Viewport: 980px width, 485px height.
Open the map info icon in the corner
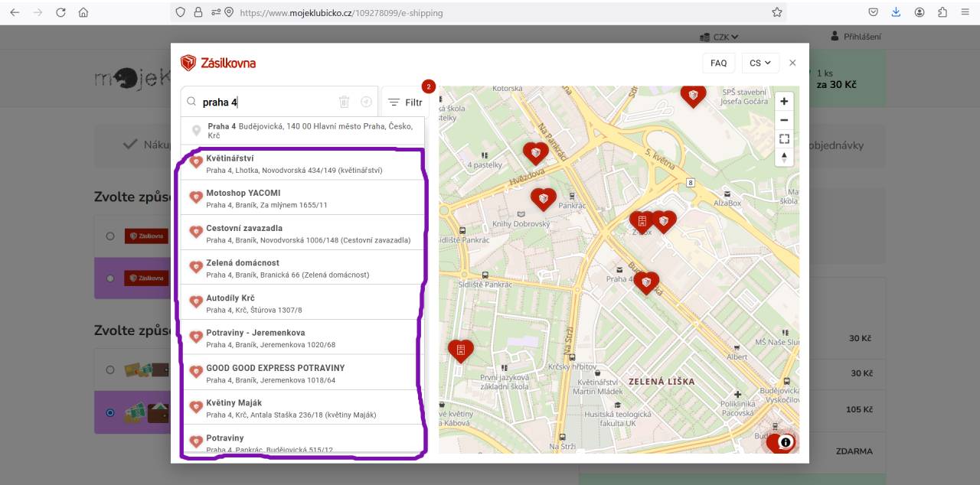tap(786, 442)
